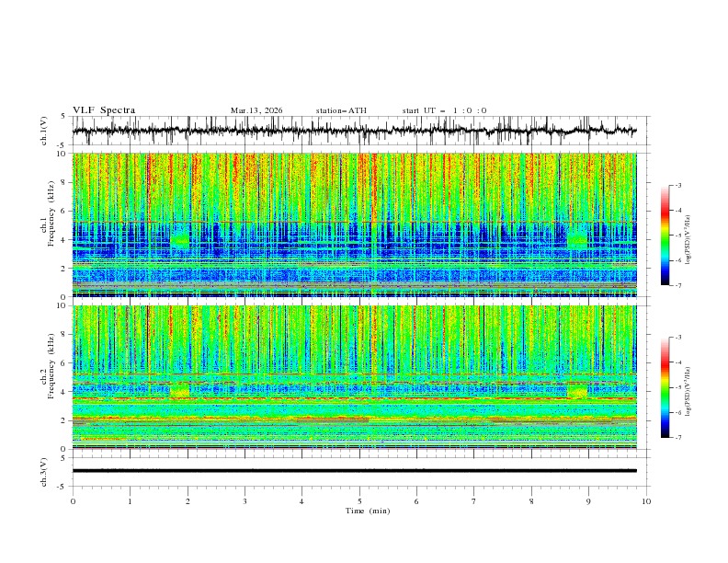Click the yellow-green patch near 9 min in ch.2 spectrogram
This screenshot has height=563, width=728.
tap(577, 390)
